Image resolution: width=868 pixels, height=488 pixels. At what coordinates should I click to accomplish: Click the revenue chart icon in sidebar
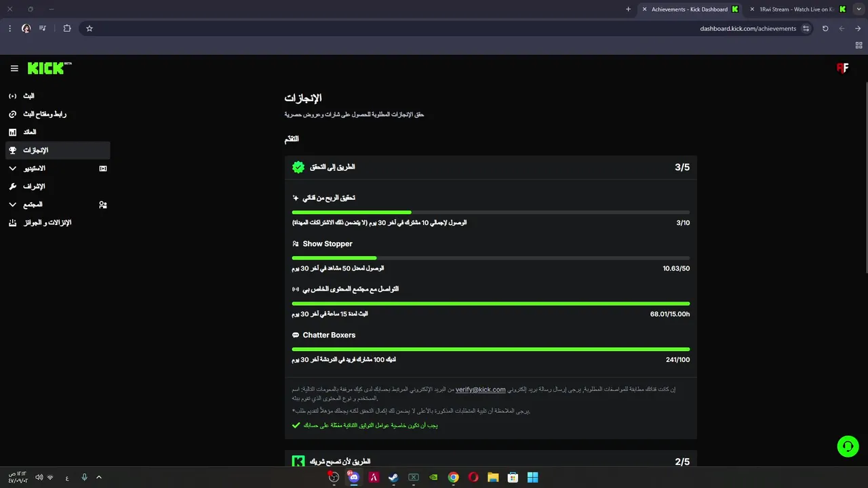click(12, 132)
